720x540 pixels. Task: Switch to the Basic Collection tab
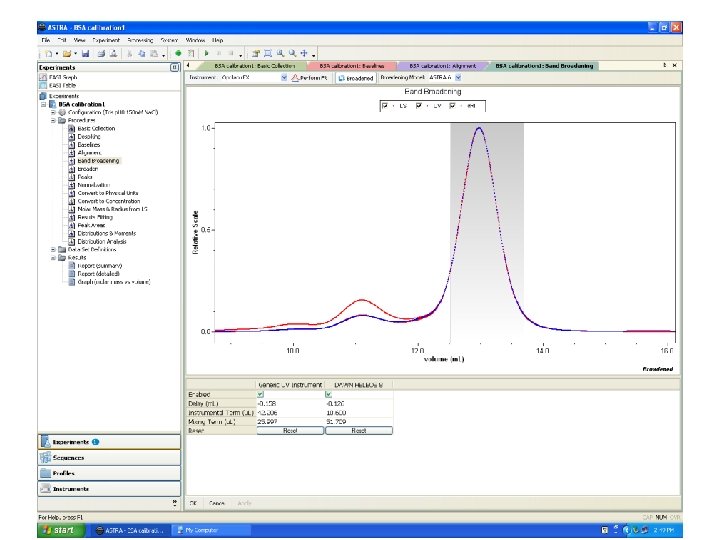pos(255,66)
